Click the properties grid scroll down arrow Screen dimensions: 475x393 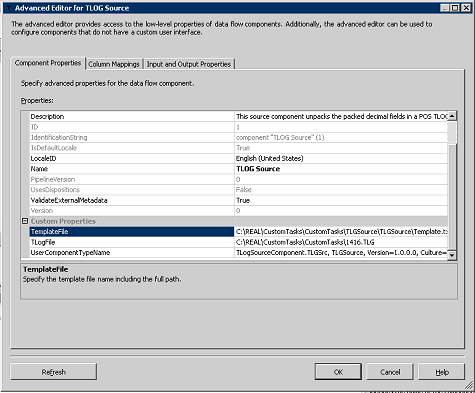click(452, 255)
